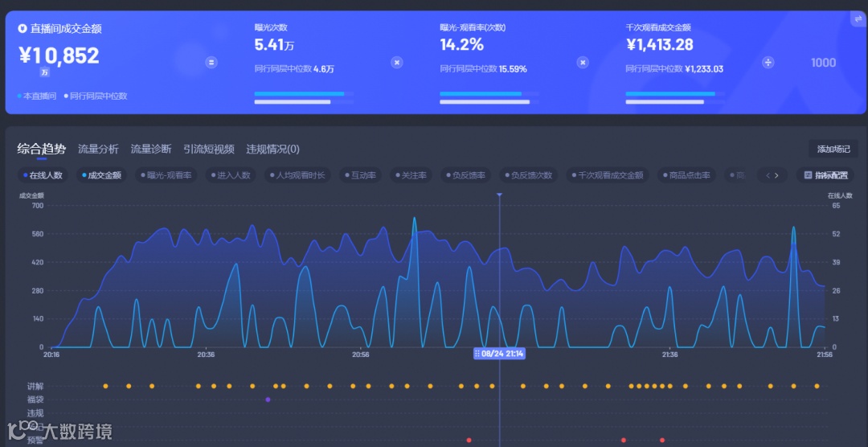Click the 20:16 axis label

coord(51,355)
